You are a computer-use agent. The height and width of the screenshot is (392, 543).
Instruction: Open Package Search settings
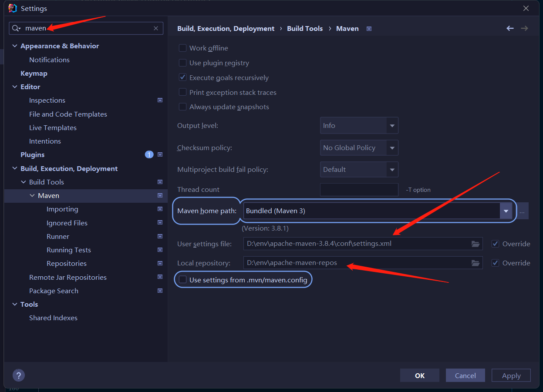click(x=54, y=291)
